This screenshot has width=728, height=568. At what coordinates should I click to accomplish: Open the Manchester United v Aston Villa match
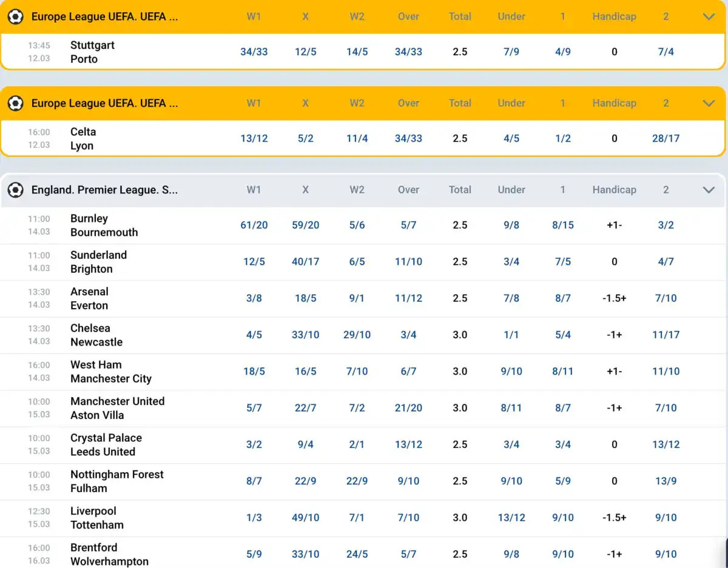[117, 408]
